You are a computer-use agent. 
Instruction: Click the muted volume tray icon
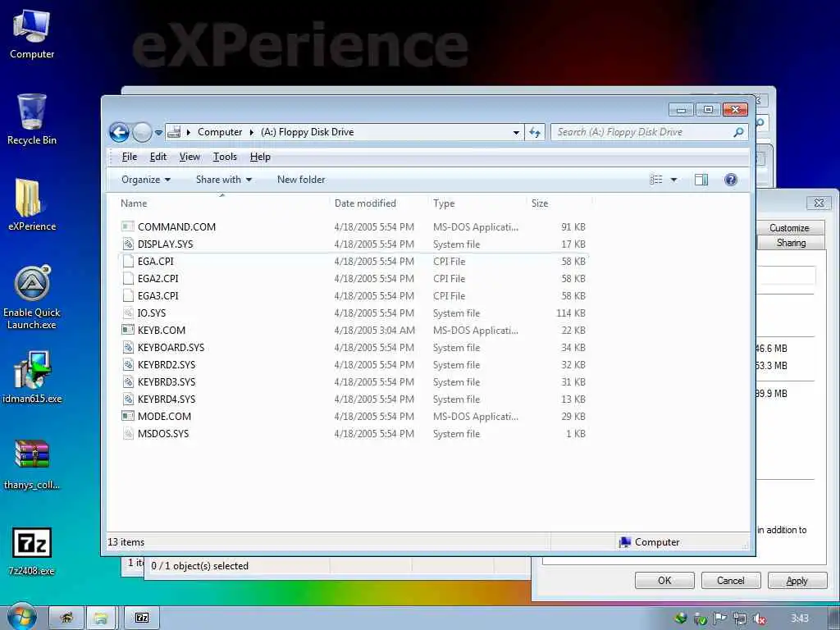coord(760,619)
